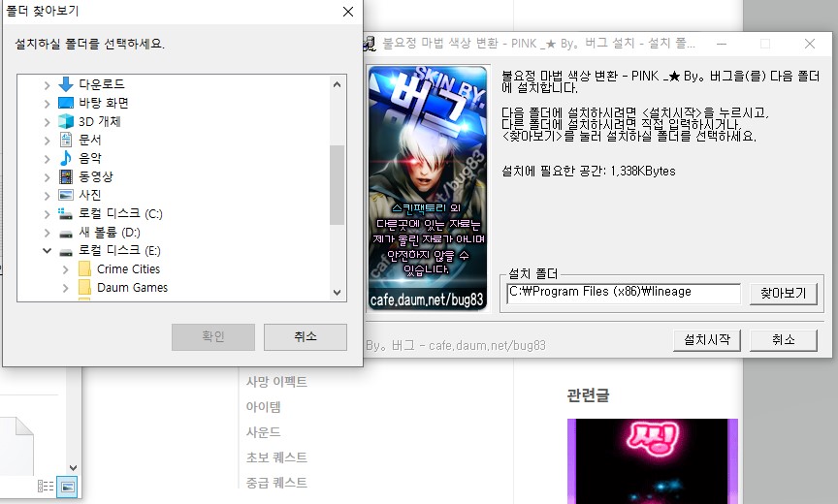Open the 중급 퀘스트 menu item

click(x=276, y=483)
